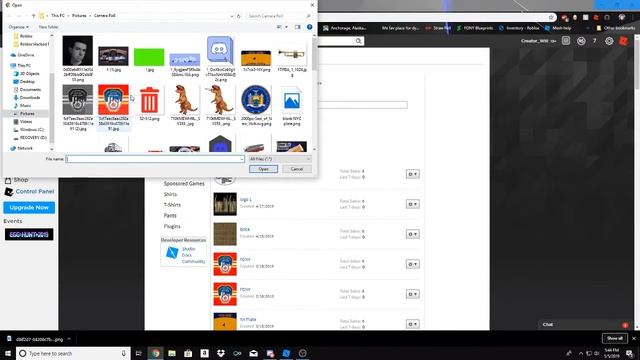Refresh the Camera Roll folder view
Viewport: 640px width, 360px height.
pyautogui.click(x=239, y=16)
